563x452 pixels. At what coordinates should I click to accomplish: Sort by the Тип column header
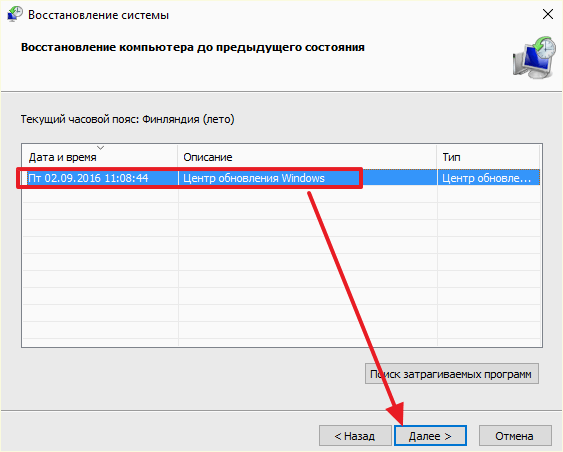(488, 157)
